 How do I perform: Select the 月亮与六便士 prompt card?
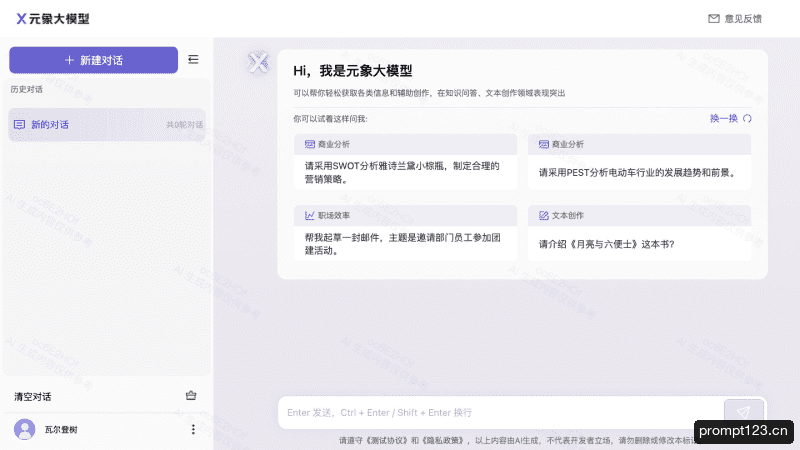coord(639,233)
